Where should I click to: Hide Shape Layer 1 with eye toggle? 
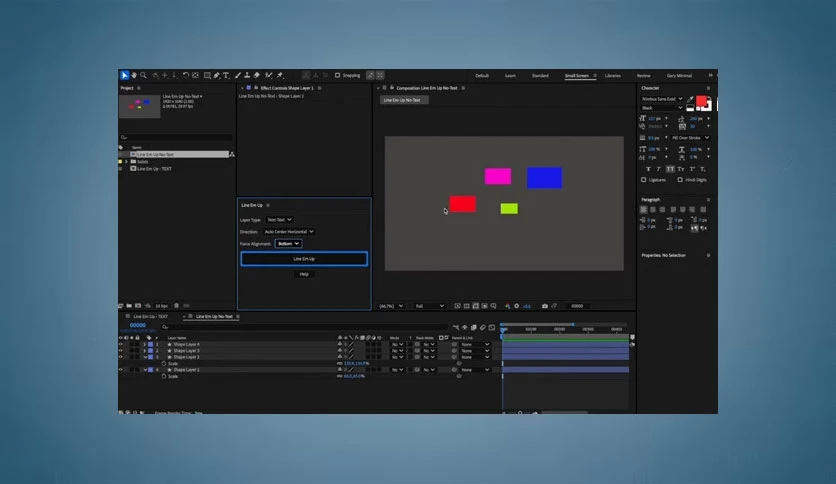coord(120,369)
